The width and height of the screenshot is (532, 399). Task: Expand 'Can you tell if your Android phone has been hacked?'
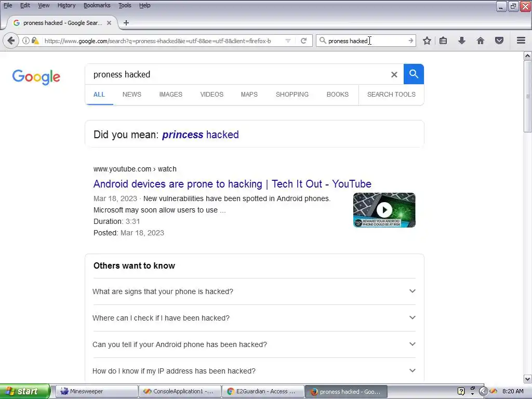pyautogui.click(x=254, y=344)
